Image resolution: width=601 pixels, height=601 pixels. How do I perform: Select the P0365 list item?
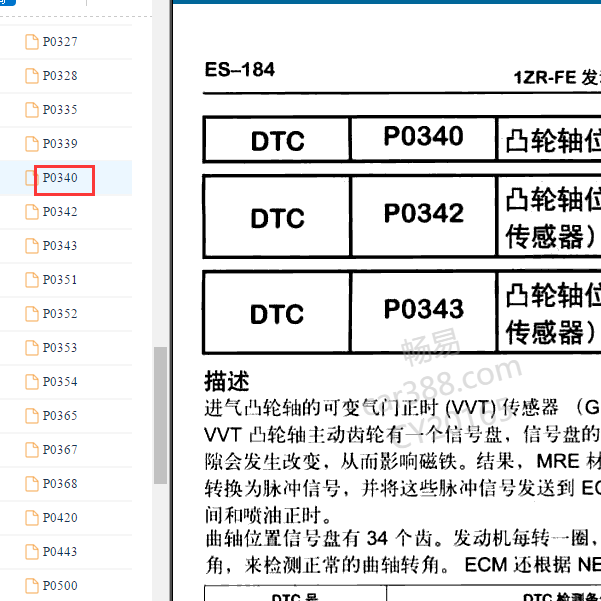[x=60, y=415]
